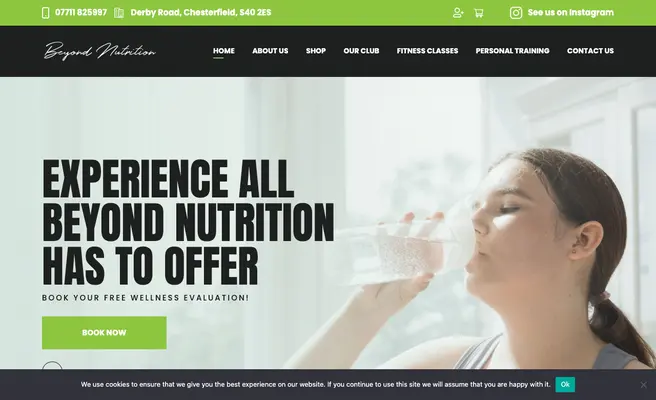This screenshot has width=656, height=400.
Task: Open Fitness Classes page
Action: pos(428,51)
